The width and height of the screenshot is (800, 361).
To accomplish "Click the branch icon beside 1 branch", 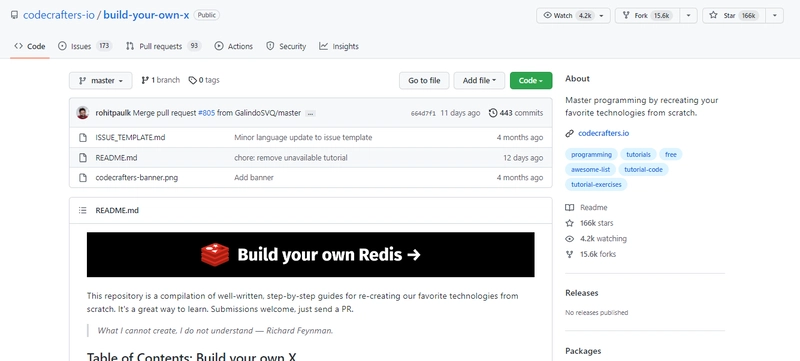I will point(145,80).
